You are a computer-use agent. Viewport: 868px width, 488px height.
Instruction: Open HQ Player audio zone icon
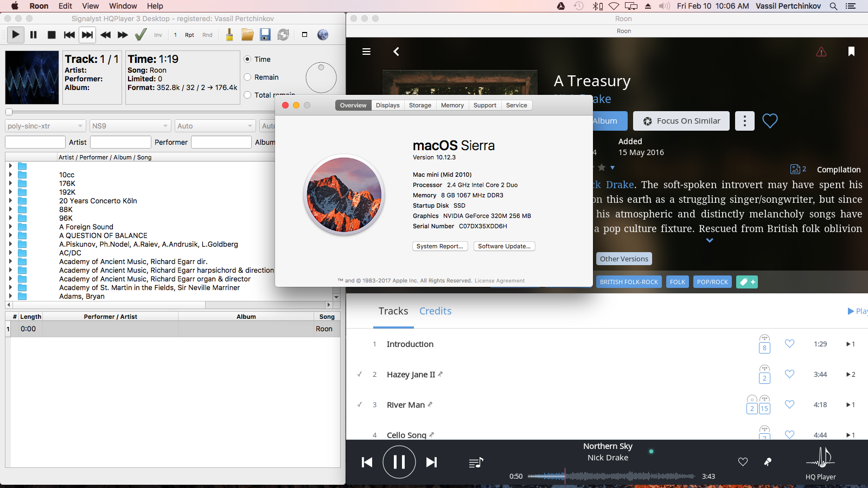point(820,458)
